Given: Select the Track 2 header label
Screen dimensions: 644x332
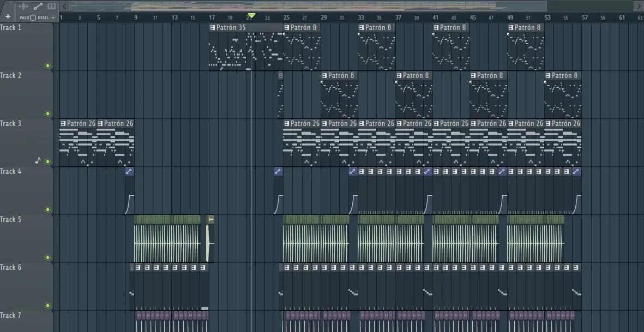Looking at the screenshot, I should click(x=11, y=76).
